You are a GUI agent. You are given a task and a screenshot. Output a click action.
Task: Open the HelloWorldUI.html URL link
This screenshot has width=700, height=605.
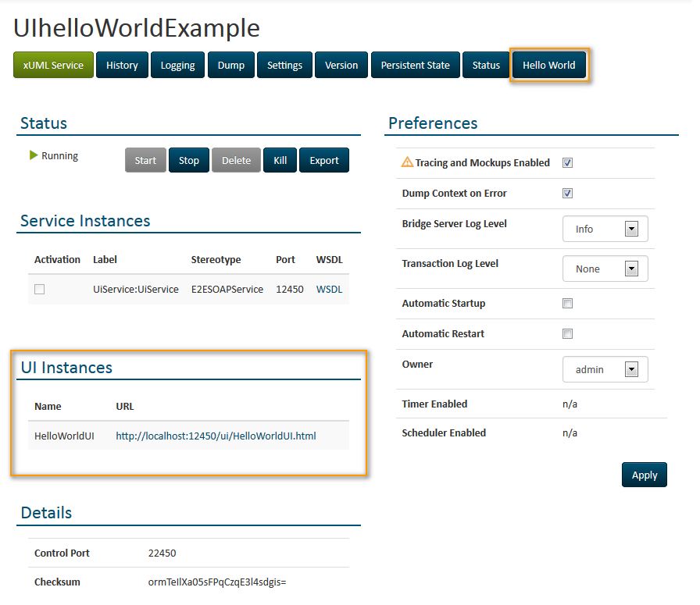pyautogui.click(x=216, y=436)
